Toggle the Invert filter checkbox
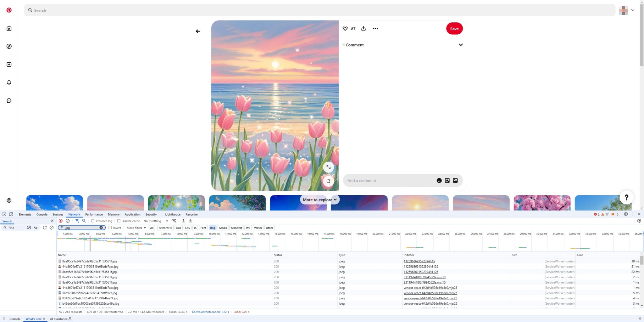 (x=110, y=228)
